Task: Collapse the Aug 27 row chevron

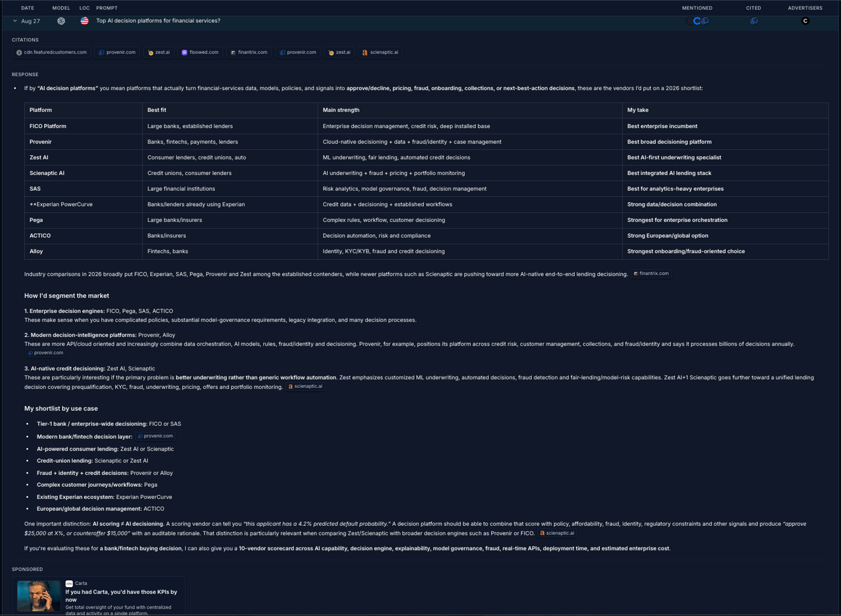Action: (15, 21)
